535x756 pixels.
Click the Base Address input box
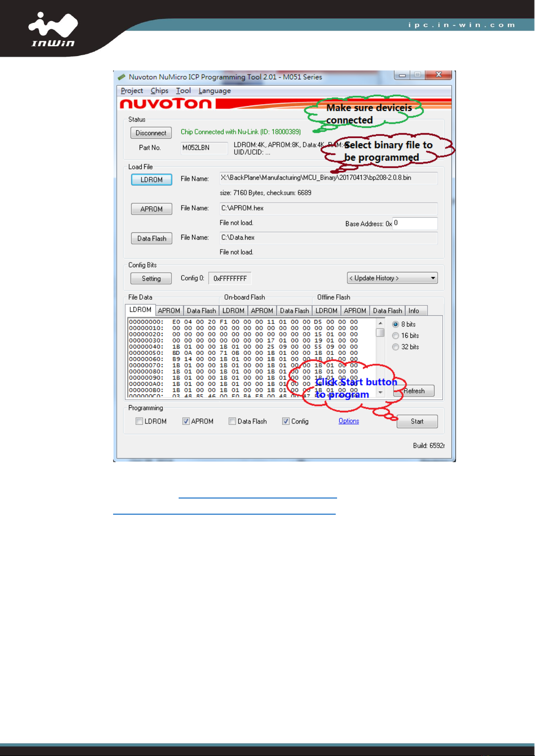click(415, 223)
